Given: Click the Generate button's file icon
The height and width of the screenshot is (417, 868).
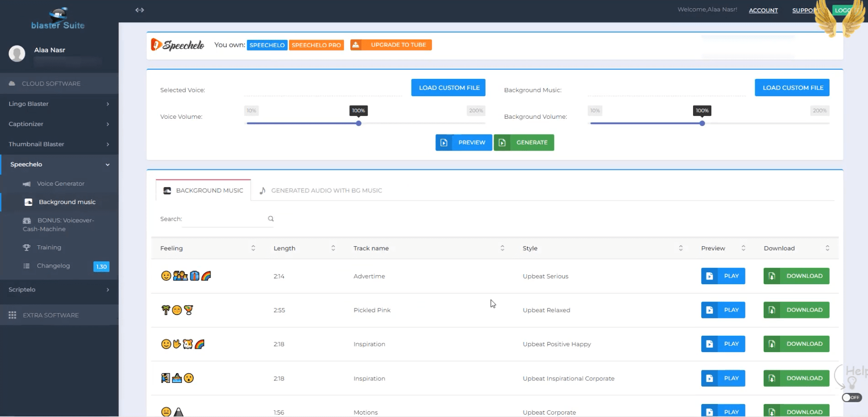Looking at the screenshot, I should 502,142.
